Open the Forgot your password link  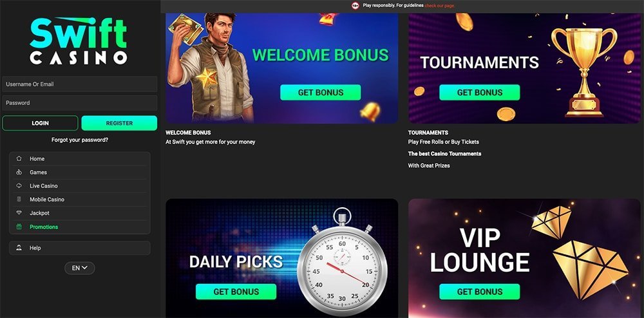(80, 140)
